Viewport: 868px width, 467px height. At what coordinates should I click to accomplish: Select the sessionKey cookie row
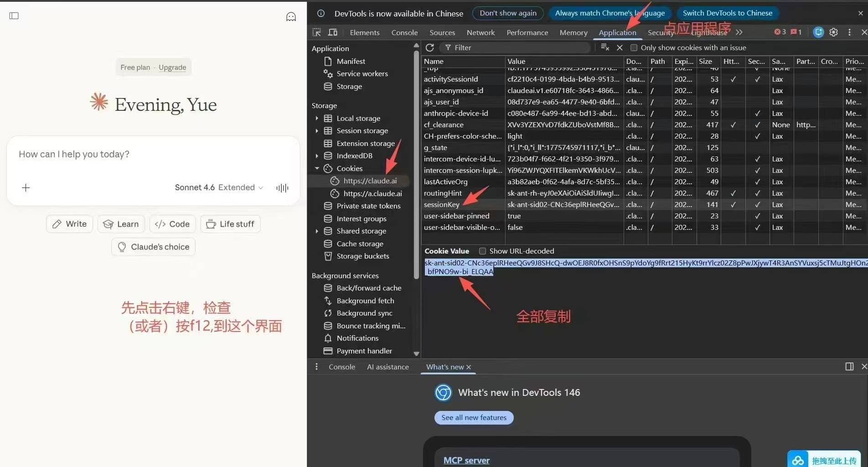(x=644, y=204)
